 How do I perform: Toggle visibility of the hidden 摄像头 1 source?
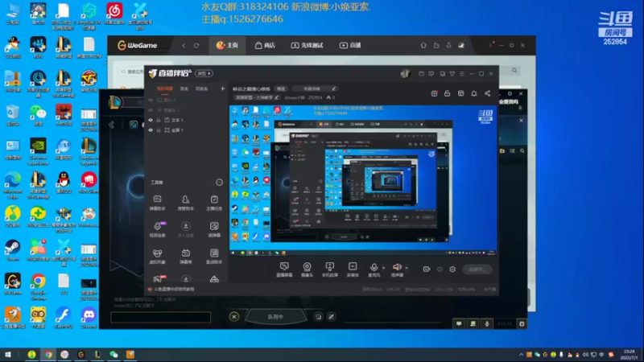click(x=151, y=110)
